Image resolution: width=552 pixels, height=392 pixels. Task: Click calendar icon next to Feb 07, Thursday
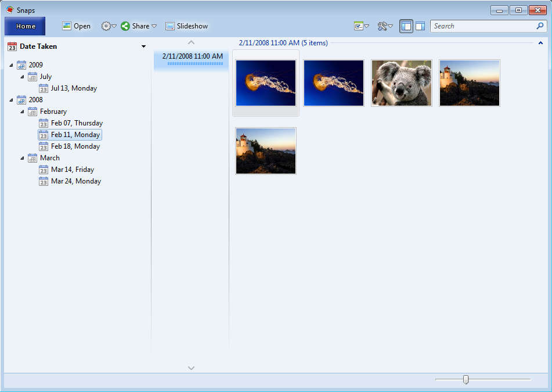pos(44,123)
